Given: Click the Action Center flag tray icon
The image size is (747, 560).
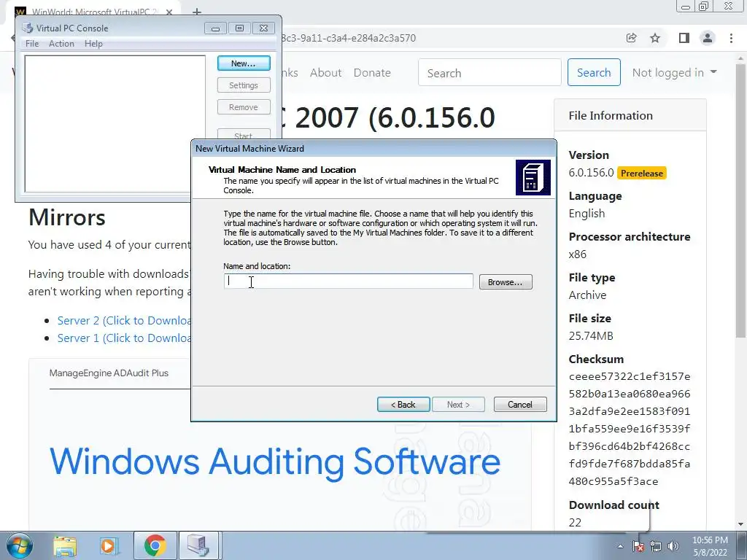Looking at the screenshot, I should [638, 546].
